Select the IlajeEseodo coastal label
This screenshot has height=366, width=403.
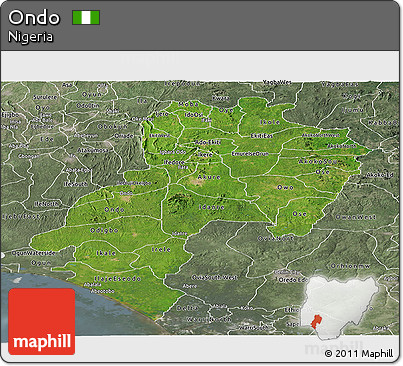pyautogui.click(x=117, y=279)
